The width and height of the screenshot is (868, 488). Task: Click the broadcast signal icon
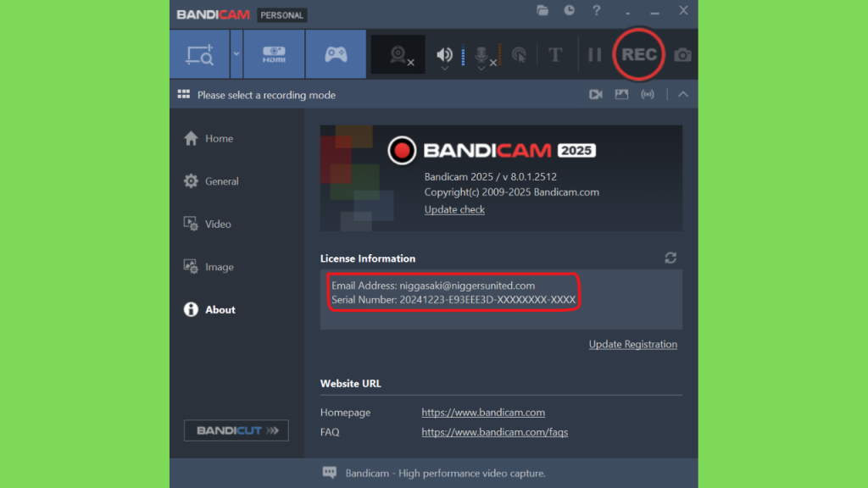648,95
